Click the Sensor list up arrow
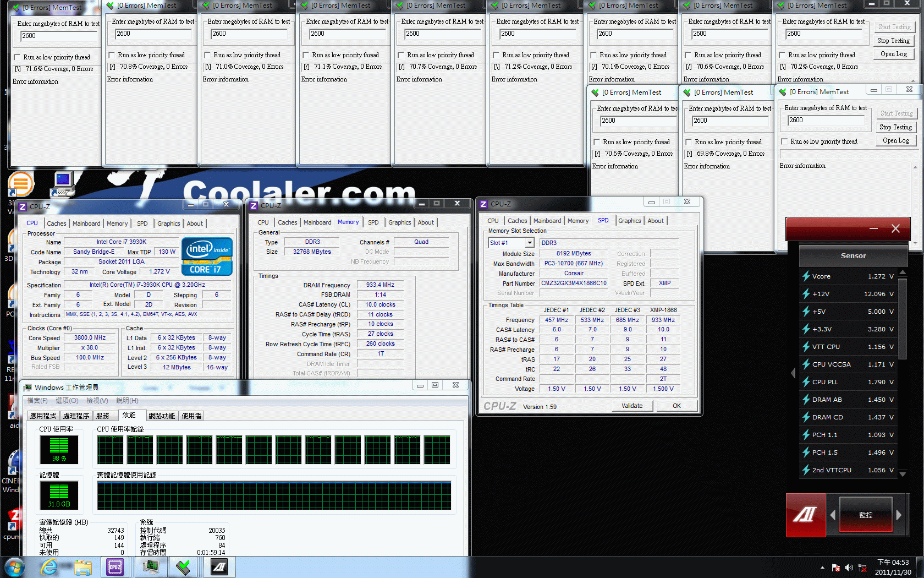The width and height of the screenshot is (924, 578). [903, 273]
